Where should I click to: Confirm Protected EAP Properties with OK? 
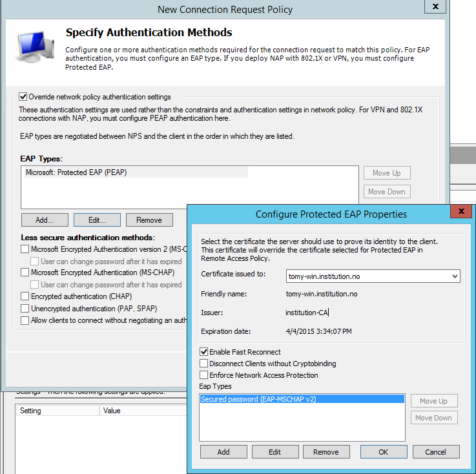point(384,452)
